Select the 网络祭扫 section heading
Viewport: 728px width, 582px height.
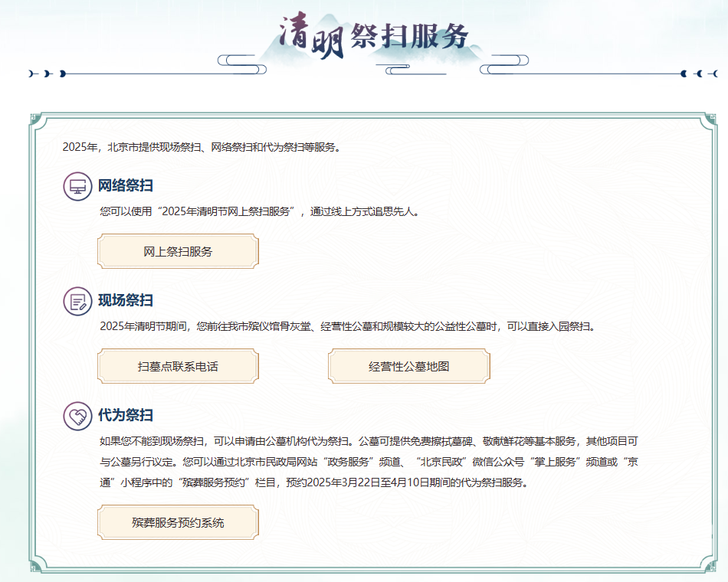click(126, 185)
